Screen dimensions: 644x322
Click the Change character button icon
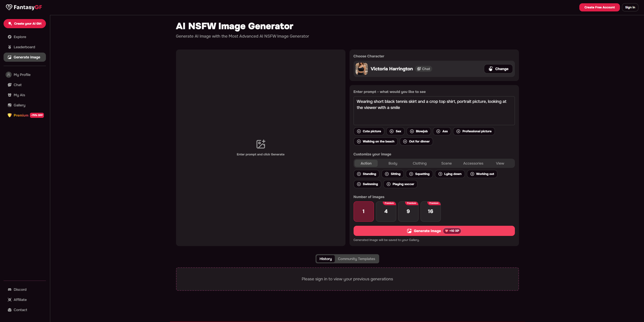491,69
